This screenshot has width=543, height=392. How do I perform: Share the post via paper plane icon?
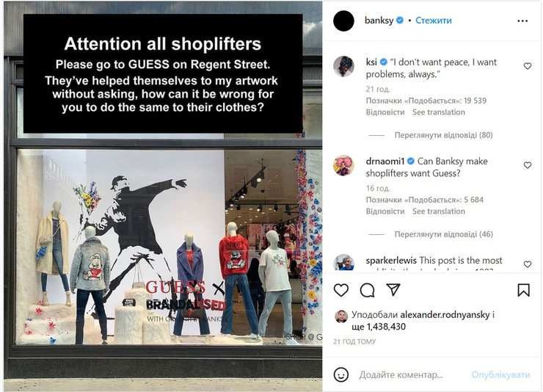(393, 289)
